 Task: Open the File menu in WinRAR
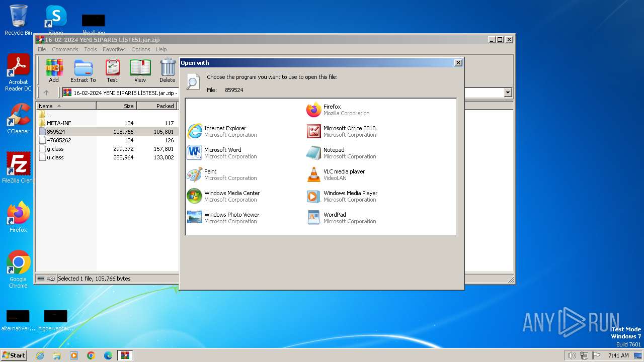click(42, 49)
